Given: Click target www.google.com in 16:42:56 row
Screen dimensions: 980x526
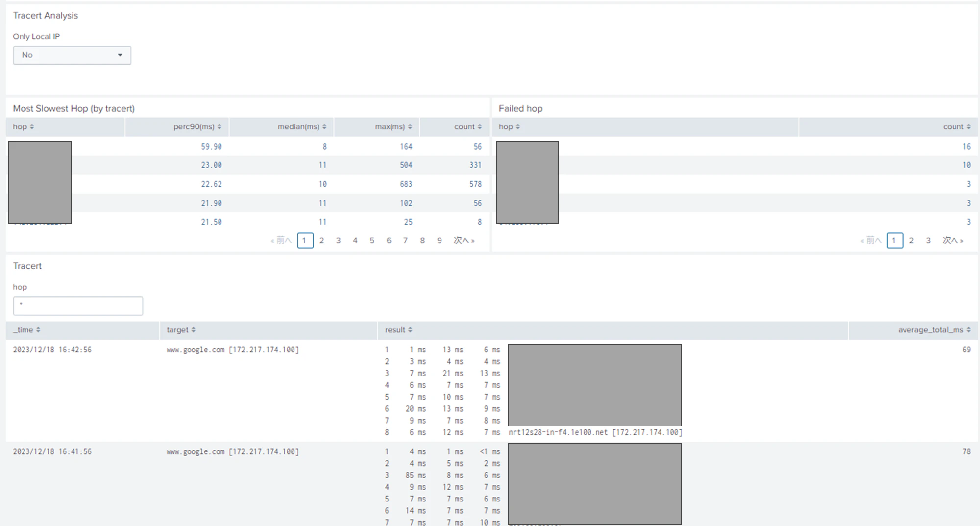Looking at the screenshot, I should pos(233,350).
